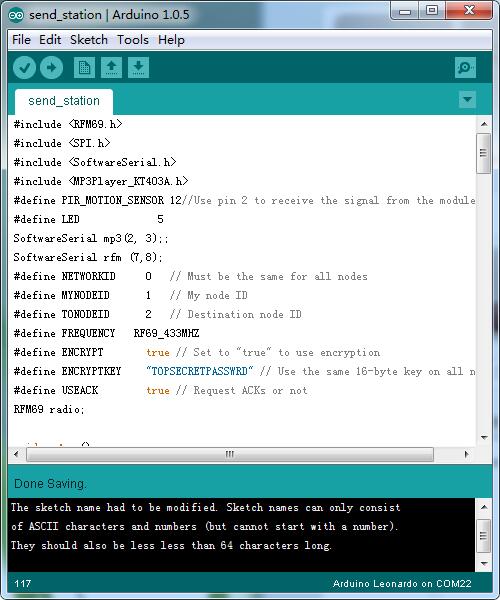Open the Serial Monitor magnifier icon
500x600 pixels.
(465, 68)
